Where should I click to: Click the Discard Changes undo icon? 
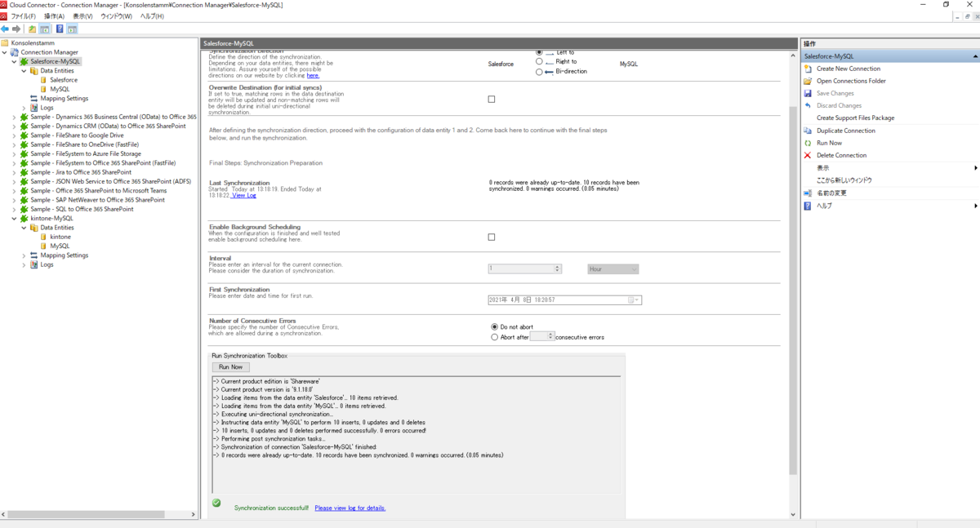point(808,105)
